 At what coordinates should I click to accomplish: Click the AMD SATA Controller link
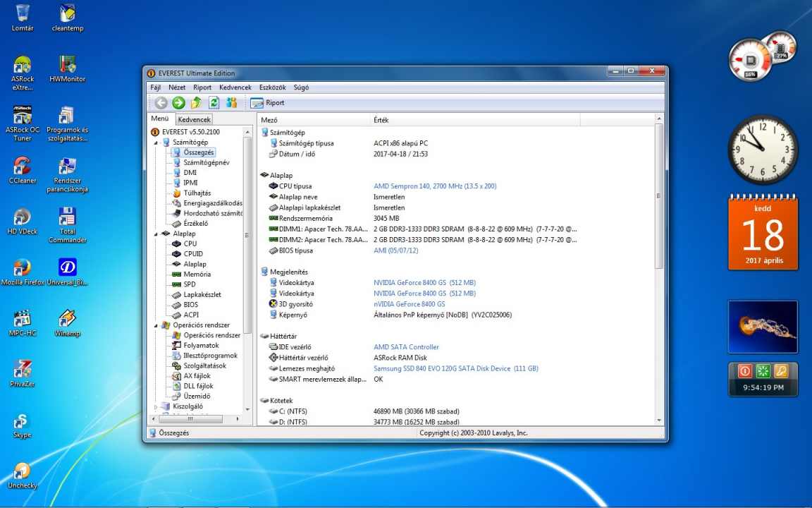tap(406, 347)
